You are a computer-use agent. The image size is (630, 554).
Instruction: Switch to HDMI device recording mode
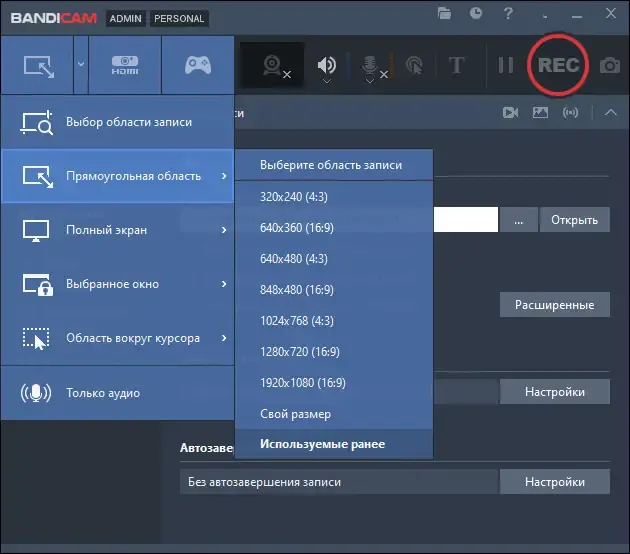coord(125,65)
